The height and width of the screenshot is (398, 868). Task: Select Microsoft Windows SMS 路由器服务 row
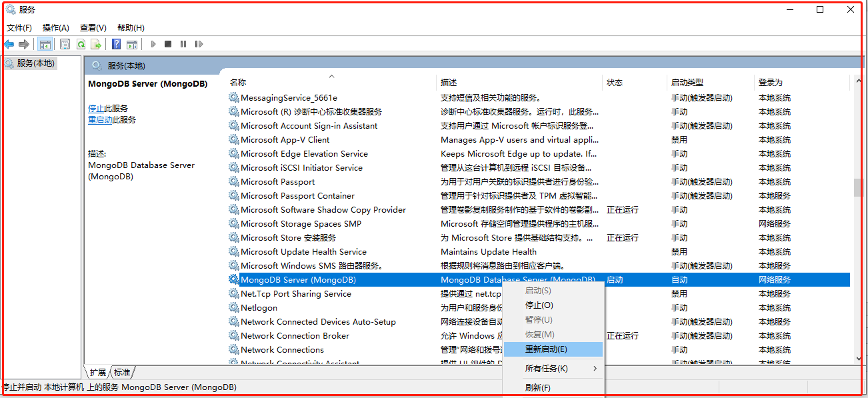click(x=539, y=265)
